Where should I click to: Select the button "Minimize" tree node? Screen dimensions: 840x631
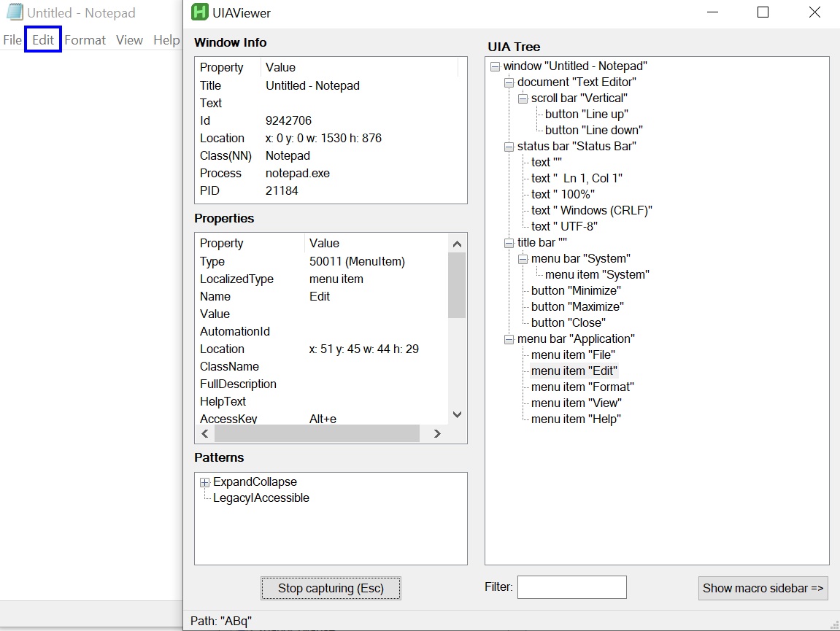pyautogui.click(x=576, y=290)
